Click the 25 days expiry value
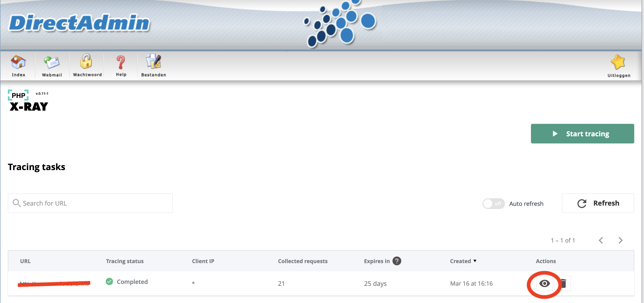This screenshot has width=644, height=303. pos(375,283)
